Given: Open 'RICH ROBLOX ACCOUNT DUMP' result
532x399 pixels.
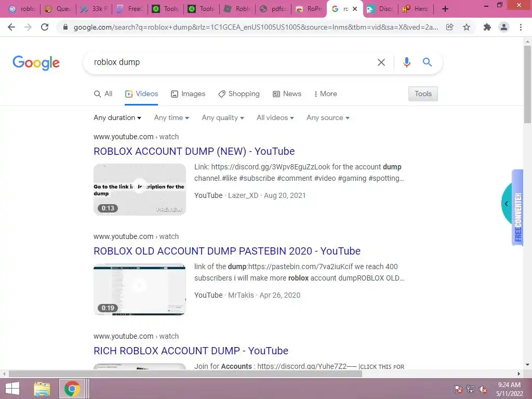Looking at the screenshot, I should [191, 351].
